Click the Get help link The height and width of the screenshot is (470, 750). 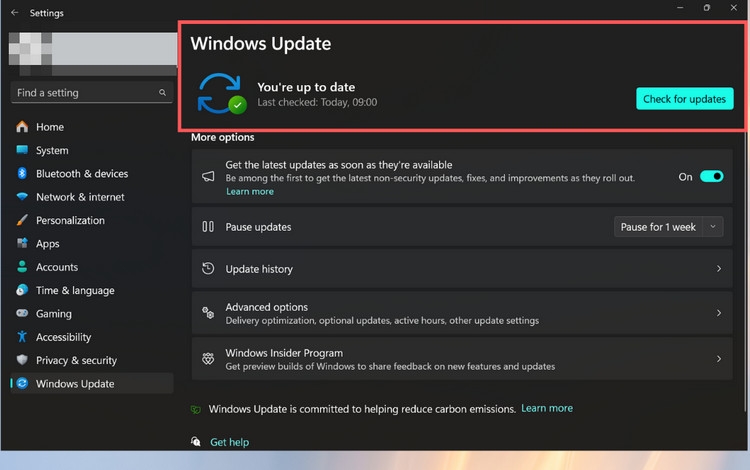tap(230, 442)
